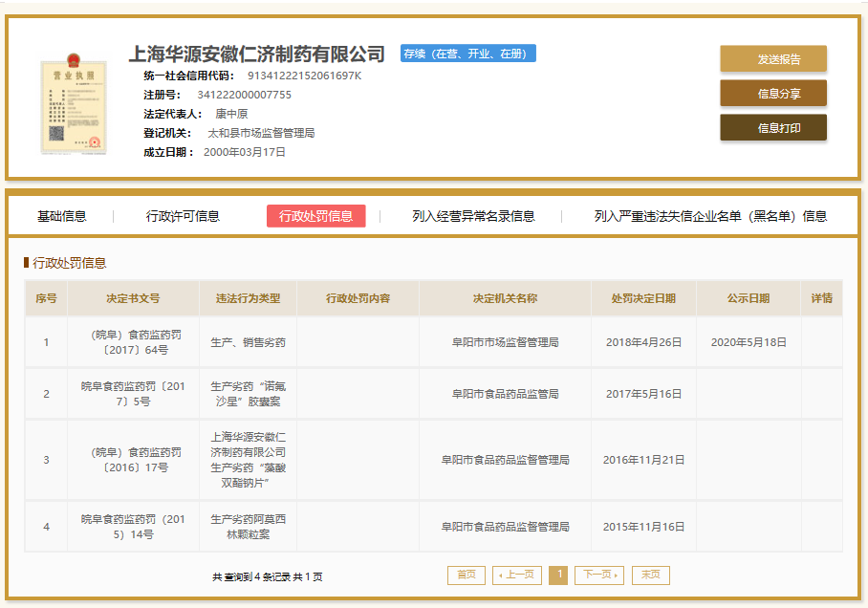This screenshot has height=608, width=868.
Task: Click the 信息分享 button
Action: tap(772, 94)
